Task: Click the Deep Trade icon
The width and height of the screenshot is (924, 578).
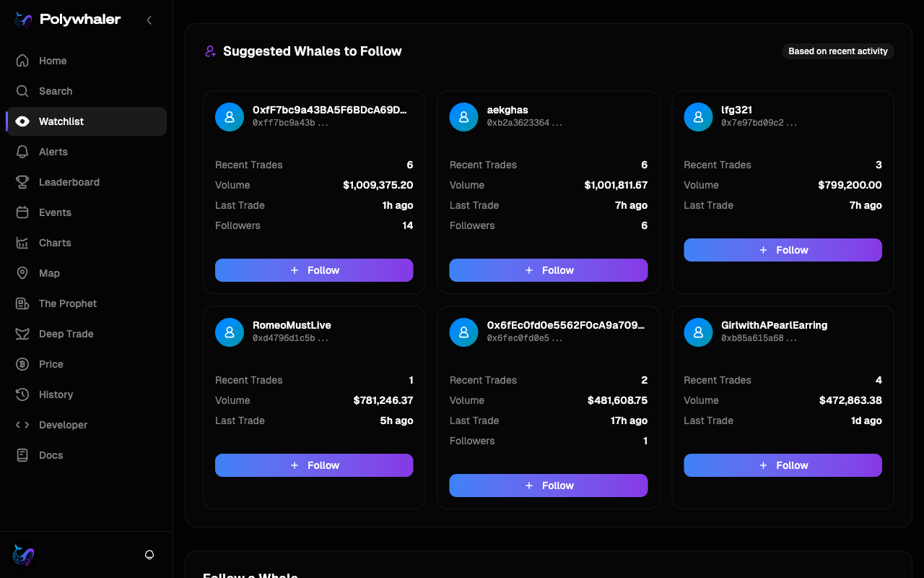Action: pyautogui.click(x=22, y=334)
